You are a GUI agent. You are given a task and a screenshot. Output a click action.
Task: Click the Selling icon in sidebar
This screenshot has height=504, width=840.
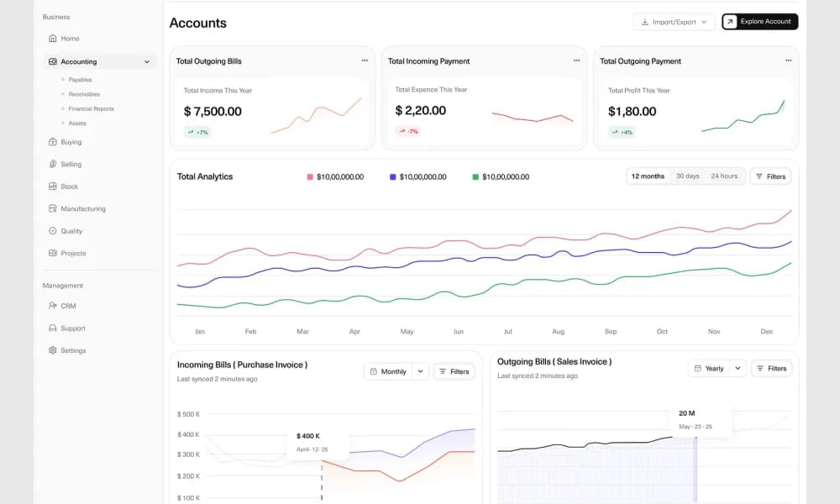coord(52,165)
